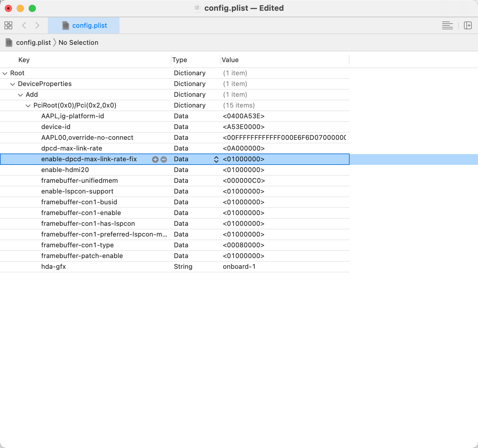Add a row below enable-dpcd-max-link-rate-fix
Image resolution: width=478 pixels, height=448 pixels.
[x=155, y=159]
